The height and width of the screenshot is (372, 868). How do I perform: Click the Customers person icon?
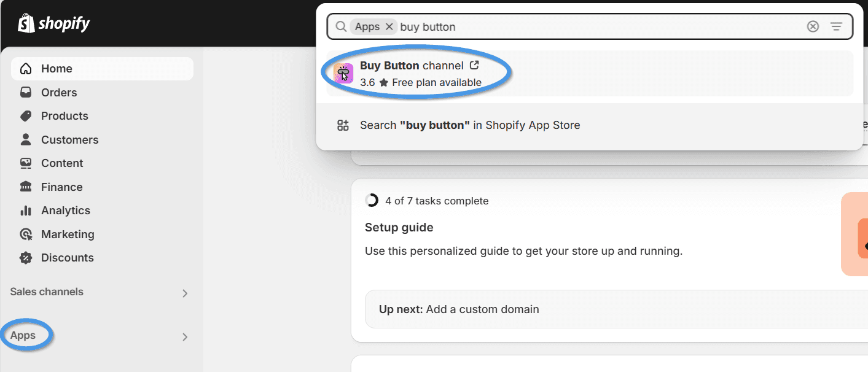pos(26,140)
